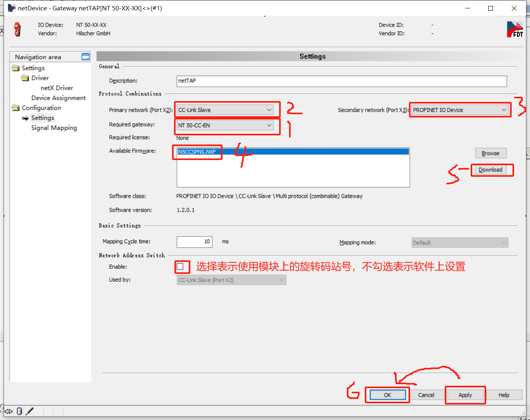The width and height of the screenshot is (530, 420).
Task: Select netX Driver in navigation tree
Action: (57, 88)
